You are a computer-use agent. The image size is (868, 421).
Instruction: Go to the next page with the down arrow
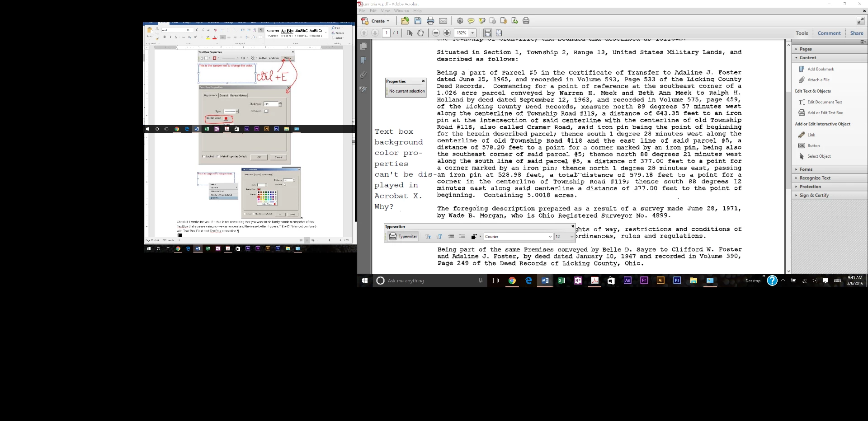tap(375, 33)
